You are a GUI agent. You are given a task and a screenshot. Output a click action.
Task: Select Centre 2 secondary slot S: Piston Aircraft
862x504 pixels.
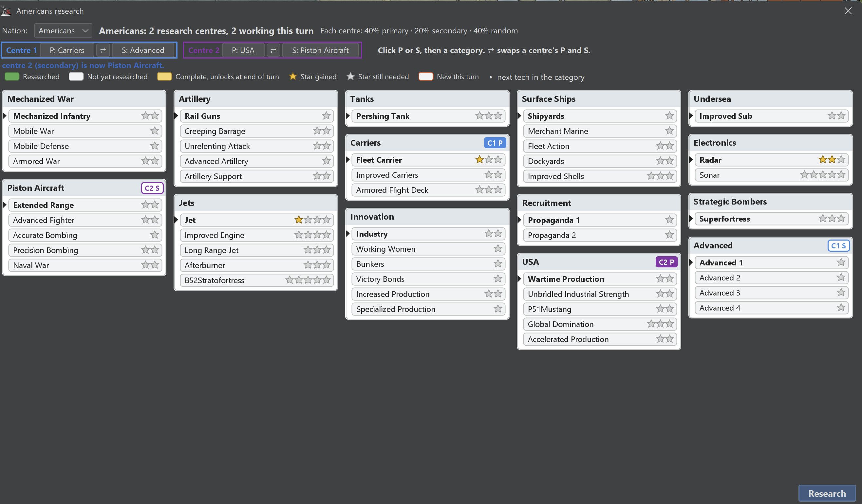[321, 50]
